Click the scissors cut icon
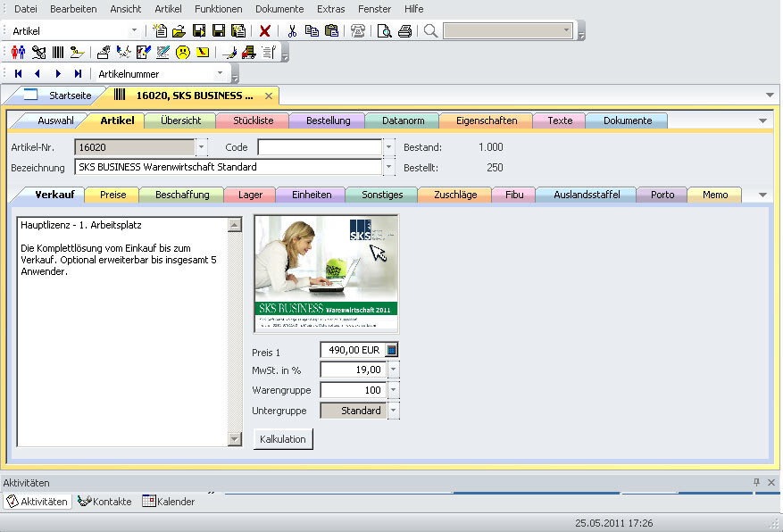 [x=293, y=31]
